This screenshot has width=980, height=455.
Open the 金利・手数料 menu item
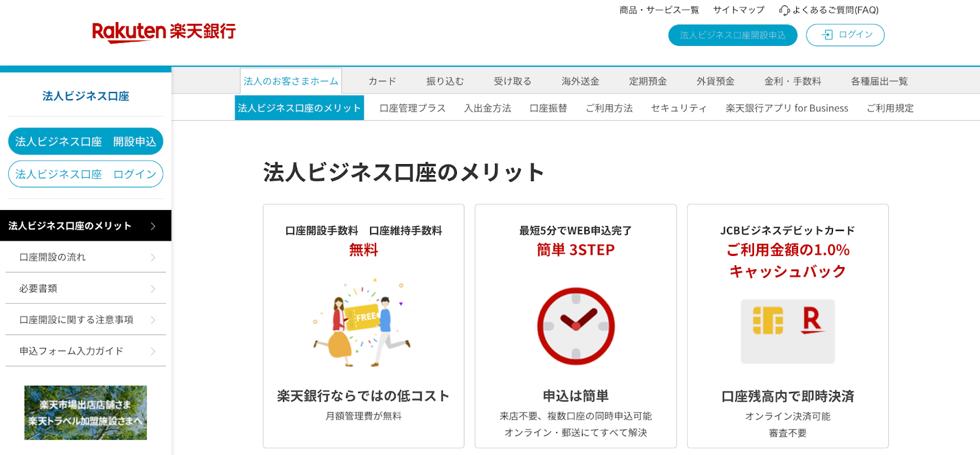pos(793,81)
